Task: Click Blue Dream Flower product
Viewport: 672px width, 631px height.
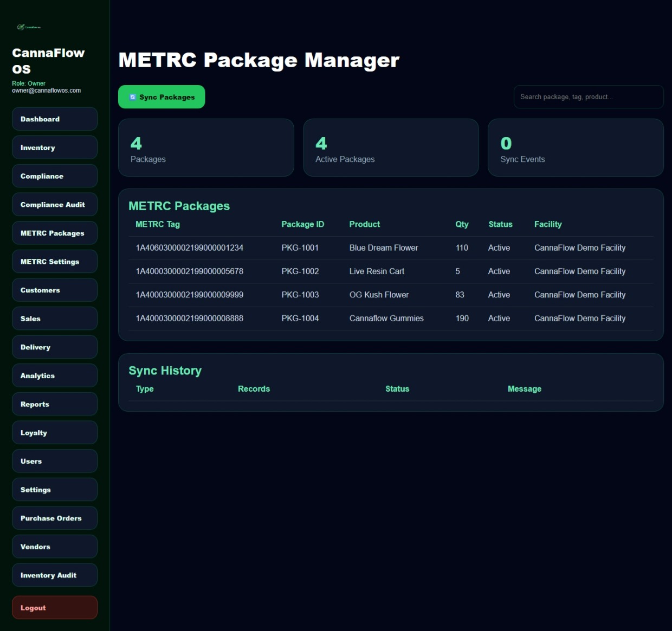Action: [384, 248]
